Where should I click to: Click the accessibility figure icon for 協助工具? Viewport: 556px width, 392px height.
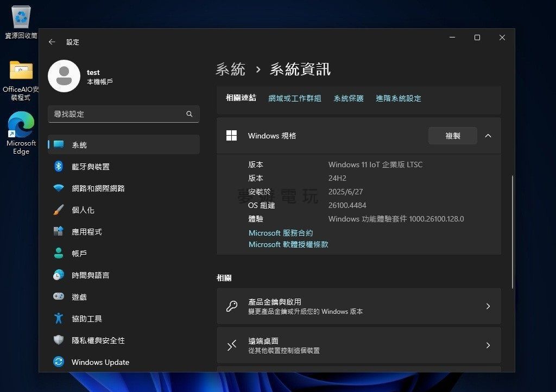(x=59, y=318)
